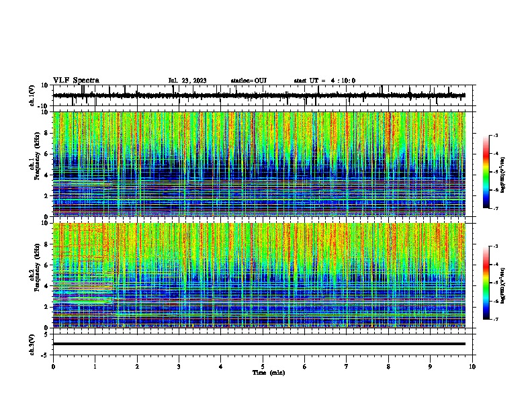Click time axis tick label "5"
Image resolution: width=532 pixels, height=411 pixels.
click(x=263, y=367)
